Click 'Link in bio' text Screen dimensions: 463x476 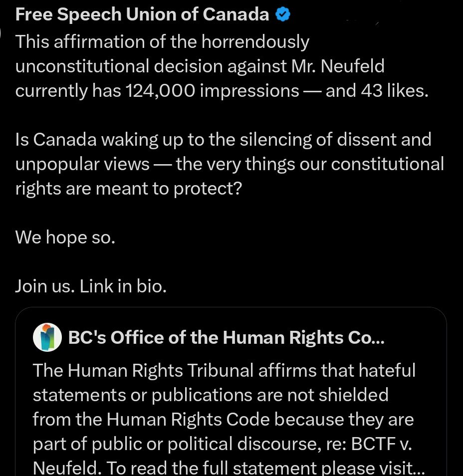123,286
